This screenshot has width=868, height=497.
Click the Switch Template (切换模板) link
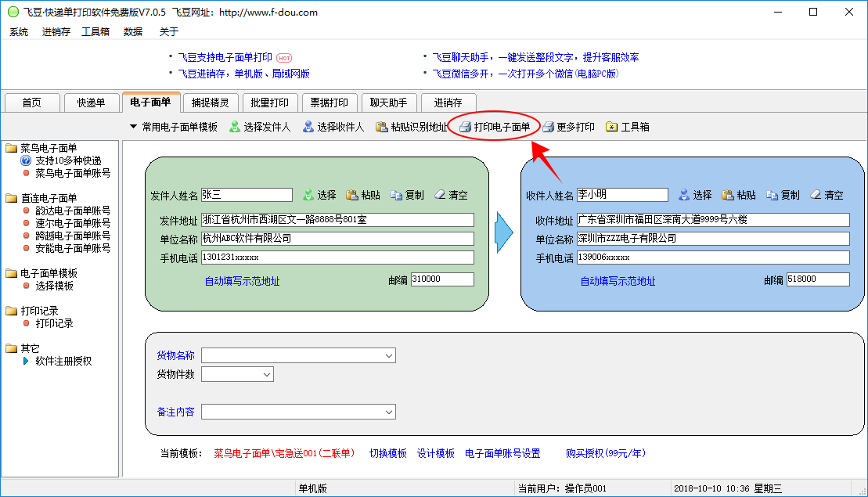(388, 453)
